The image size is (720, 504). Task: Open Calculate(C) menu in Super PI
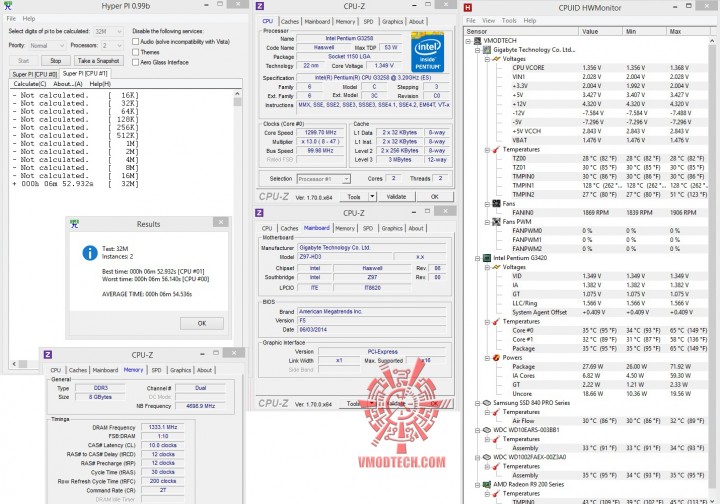[x=30, y=84]
